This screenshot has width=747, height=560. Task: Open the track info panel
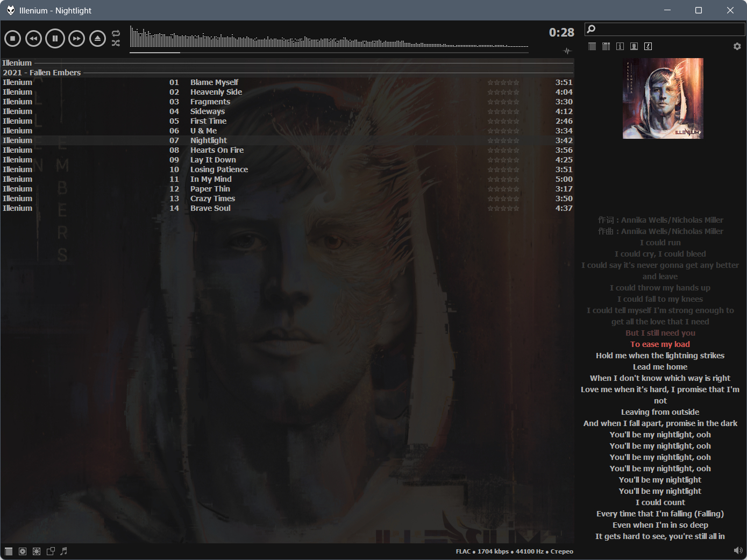click(x=620, y=46)
